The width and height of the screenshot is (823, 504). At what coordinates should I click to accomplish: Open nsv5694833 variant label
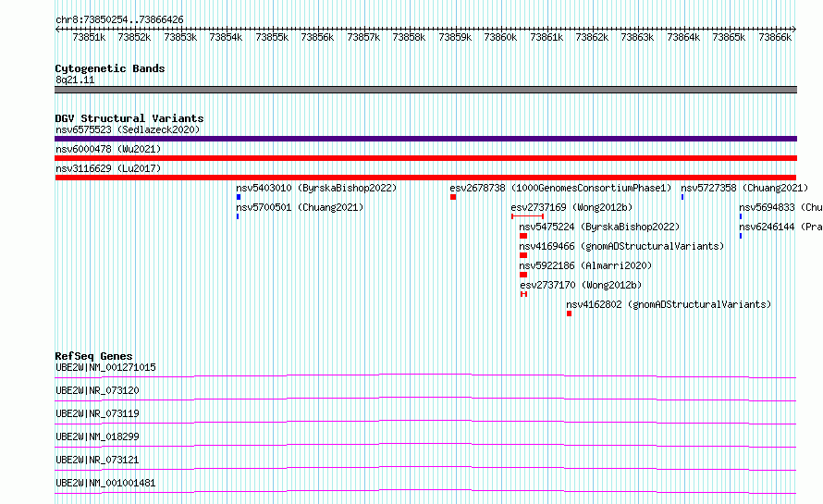tap(781, 207)
